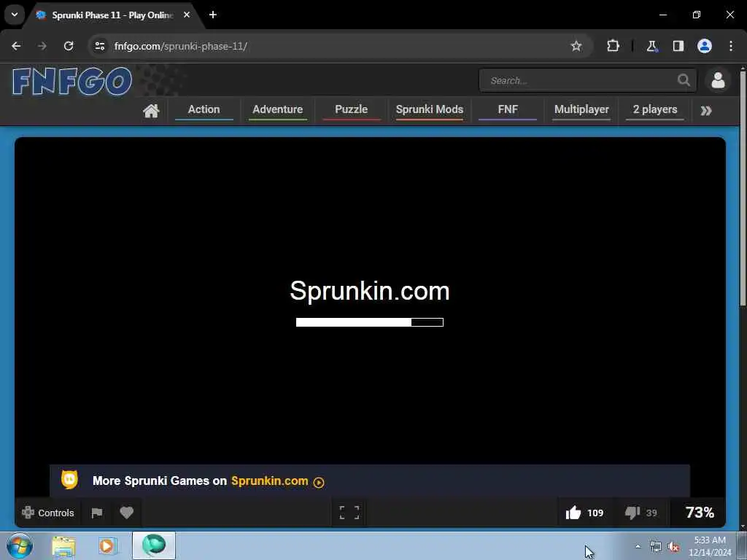Open the browser extensions puzzle icon
Screen dimensions: 747x560
click(613, 46)
